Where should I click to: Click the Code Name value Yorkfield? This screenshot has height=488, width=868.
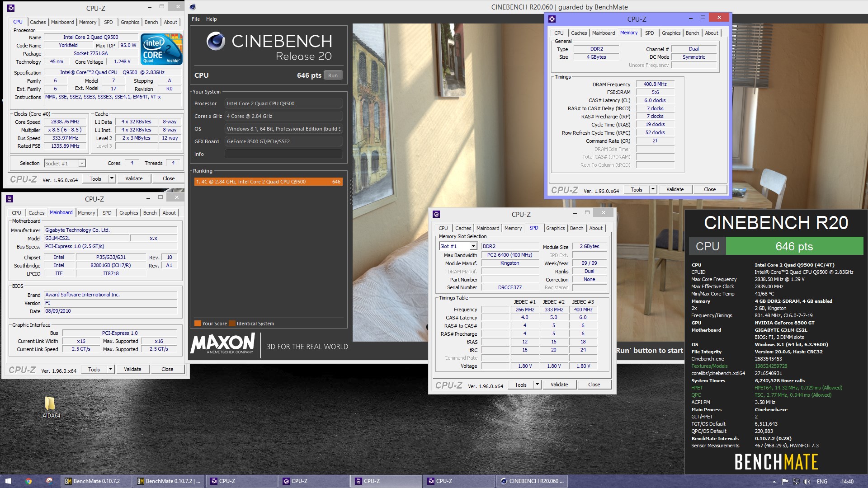pos(68,45)
